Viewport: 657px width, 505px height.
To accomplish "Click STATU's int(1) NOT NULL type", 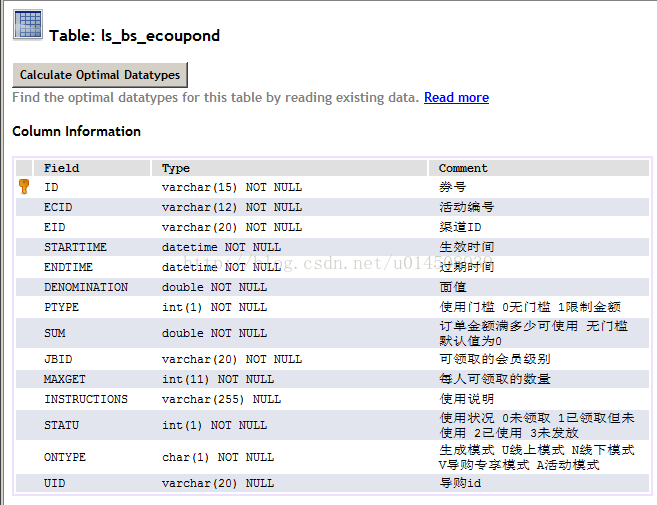I will click(x=214, y=425).
